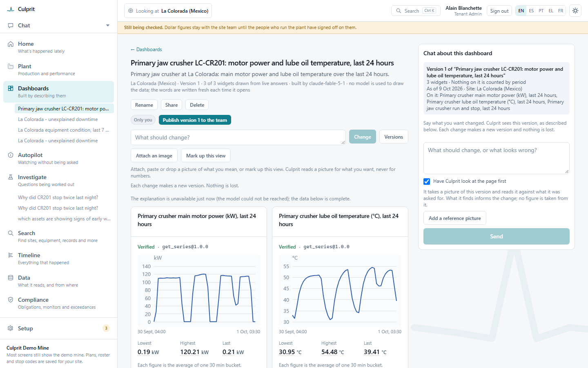Click the chat What looks wrong textarea
This screenshot has width=588, height=368.
(497, 158)
